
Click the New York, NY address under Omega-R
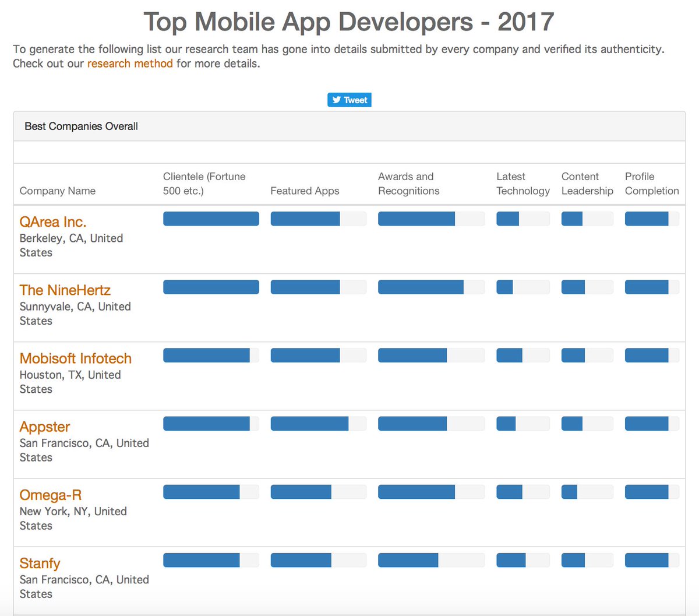[x=73, y=519]
